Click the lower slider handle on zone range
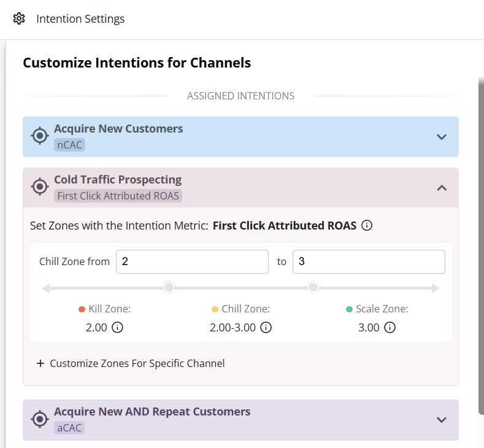This screenshot has width=484, height=448. (169, 287)
